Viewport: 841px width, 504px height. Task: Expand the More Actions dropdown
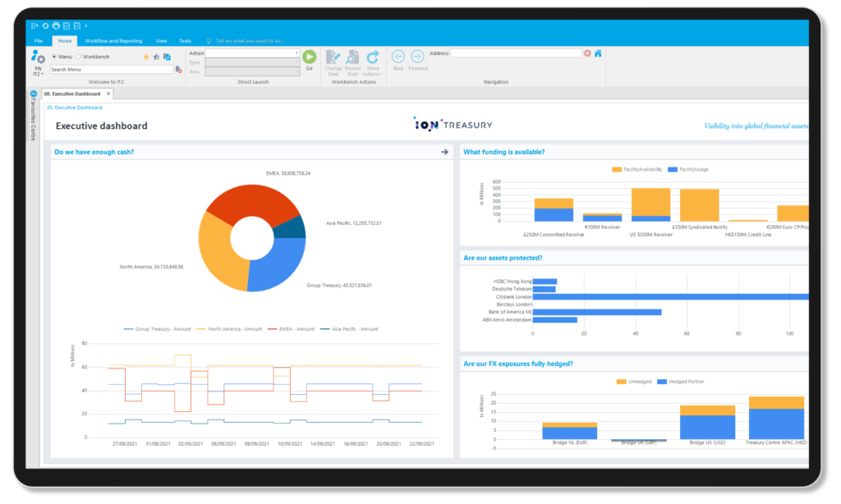(x=374, y=64)
